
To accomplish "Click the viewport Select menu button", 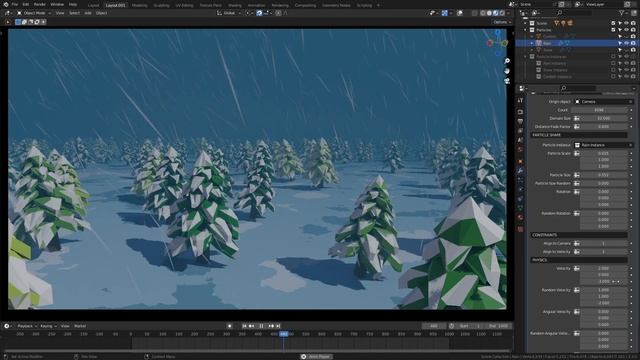I will tap(74, 13).
